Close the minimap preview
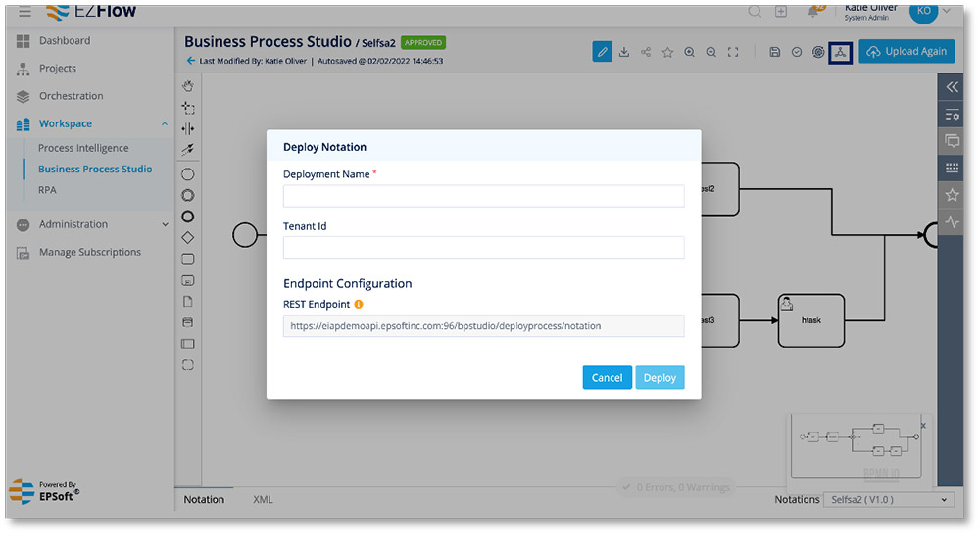 [923, 426]
